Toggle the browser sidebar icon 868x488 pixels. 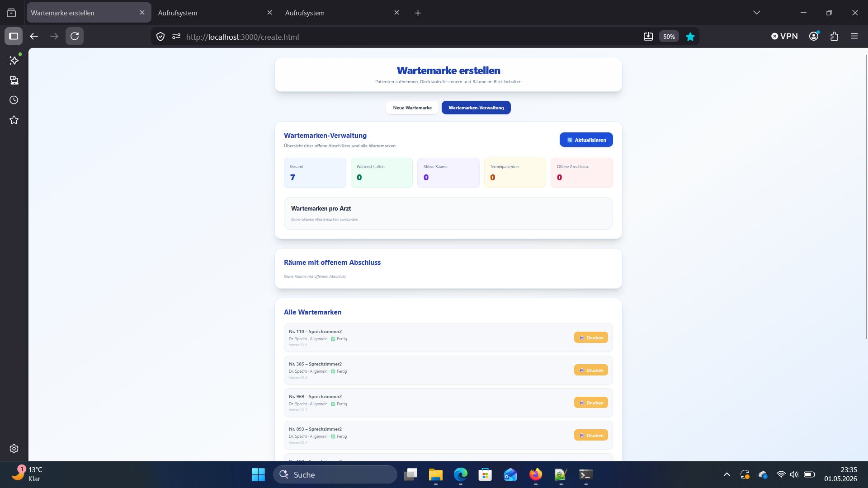pos(14,36)
